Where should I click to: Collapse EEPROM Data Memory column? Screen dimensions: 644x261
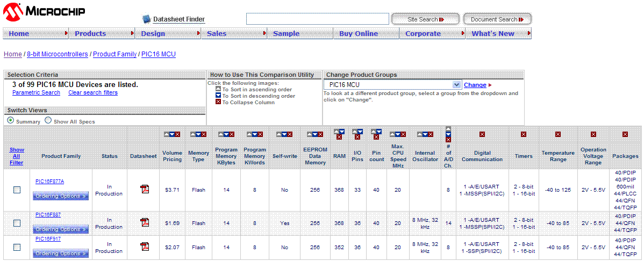click(x=320, y=134)
